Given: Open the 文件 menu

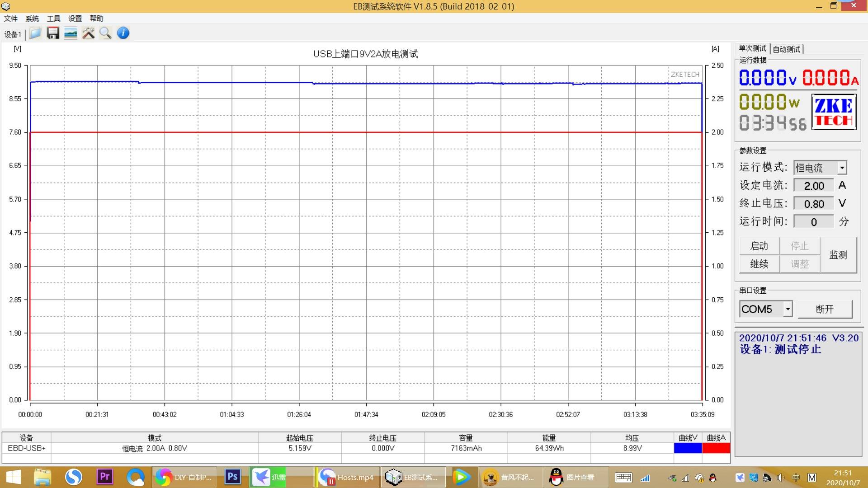Looking at the screenshot, I should click(x=11, y=19).
